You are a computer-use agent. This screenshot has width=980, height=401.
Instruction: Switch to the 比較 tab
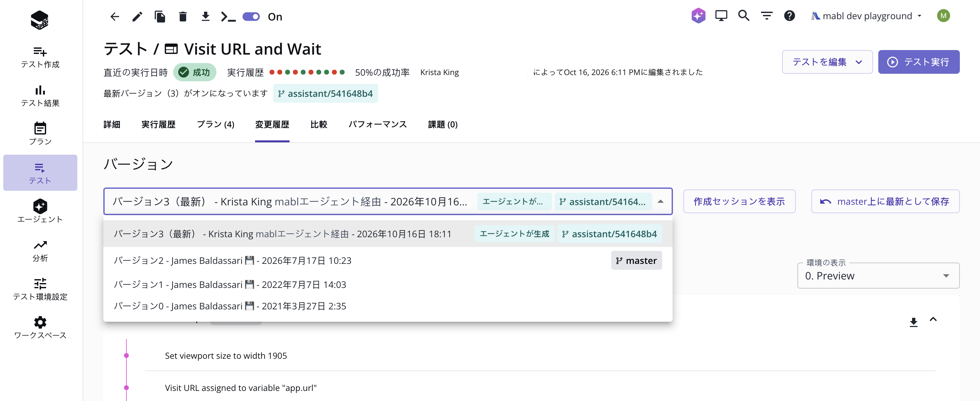(x=319, y=124)
